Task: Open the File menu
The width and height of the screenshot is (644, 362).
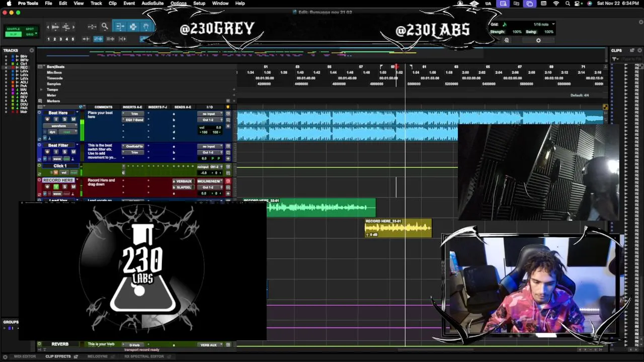Action: 48,4
